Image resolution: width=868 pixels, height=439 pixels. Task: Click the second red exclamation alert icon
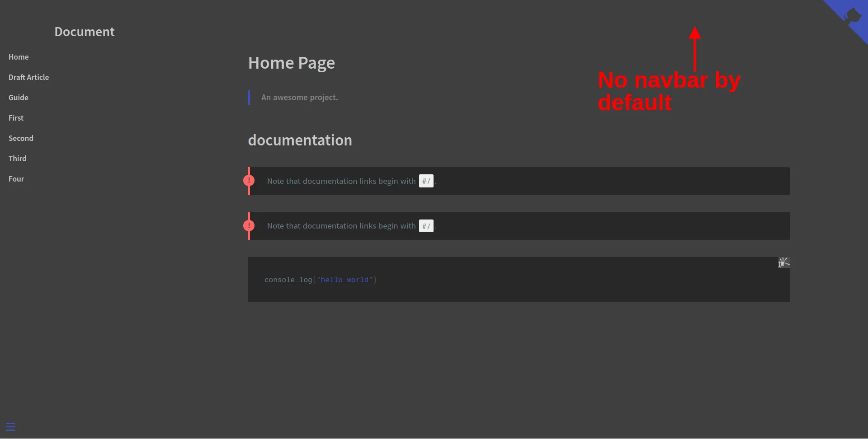coord(249,225)
